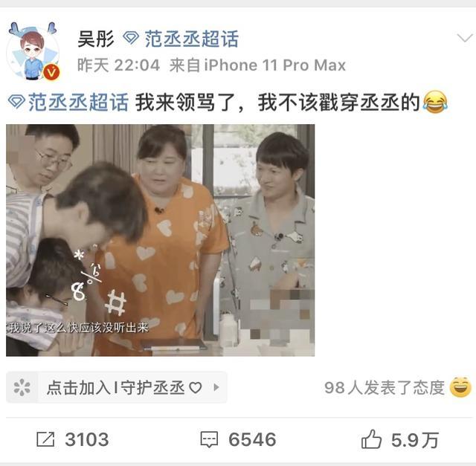This screenshot has width=476, height=466.
Task: Open comments via speech bubble icon
Action: 209,439
